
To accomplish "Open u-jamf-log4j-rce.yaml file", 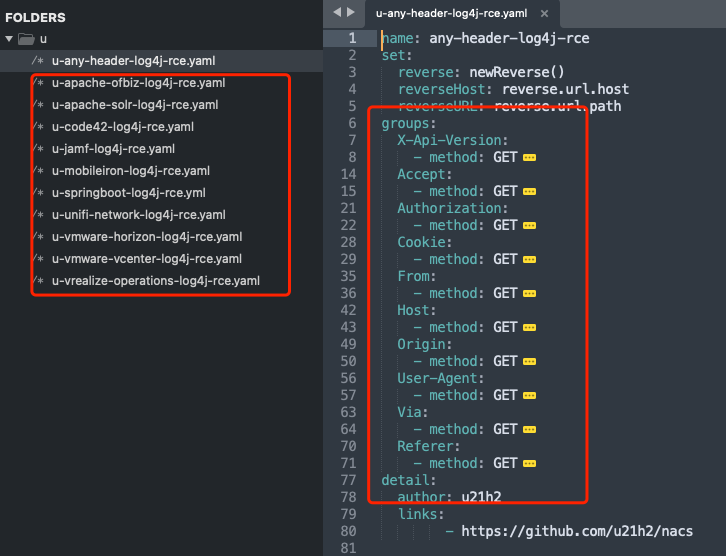I will (113, 149).
